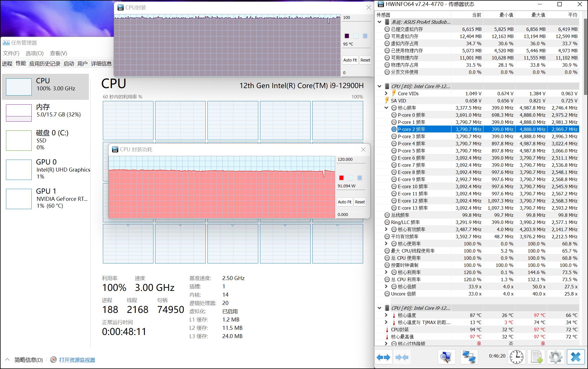
Task: Click the clock reset timer icon
Action: coord(517,357)
